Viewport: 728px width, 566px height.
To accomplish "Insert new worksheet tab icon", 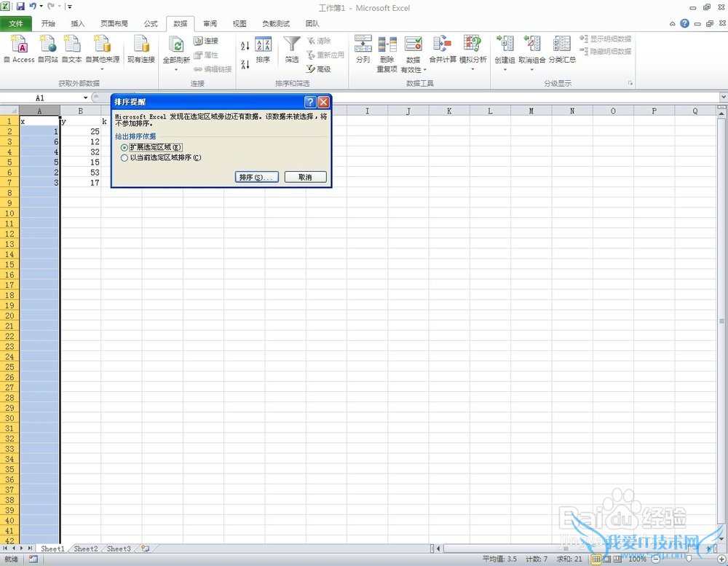I will (x=146, y=549).
